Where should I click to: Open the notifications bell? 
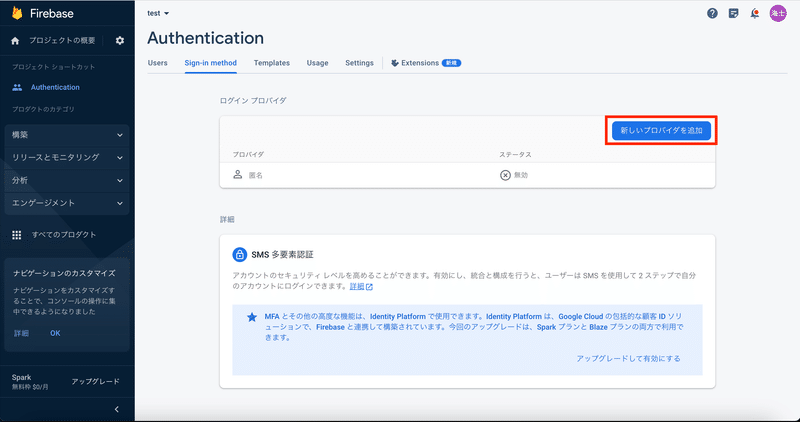point(755,14)
